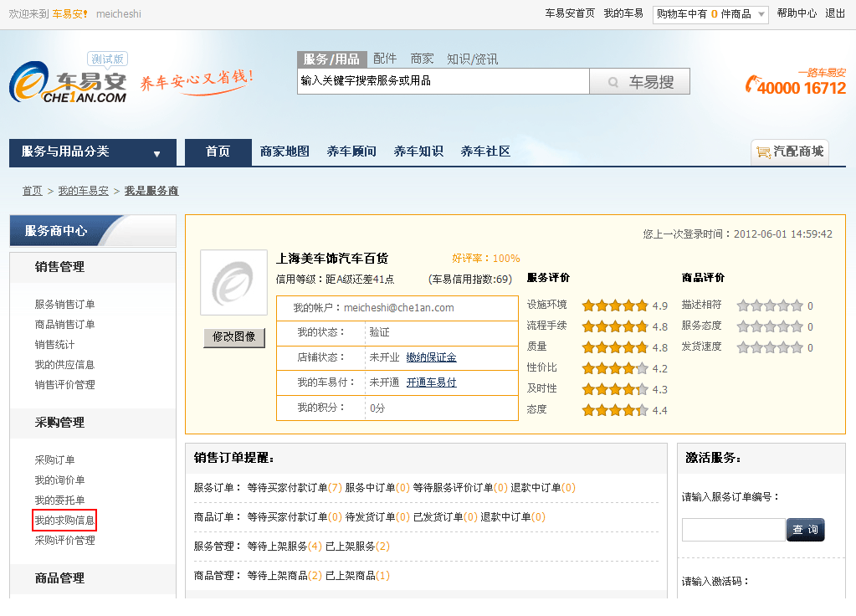Open 销售统计 in the sidebar

54,345
